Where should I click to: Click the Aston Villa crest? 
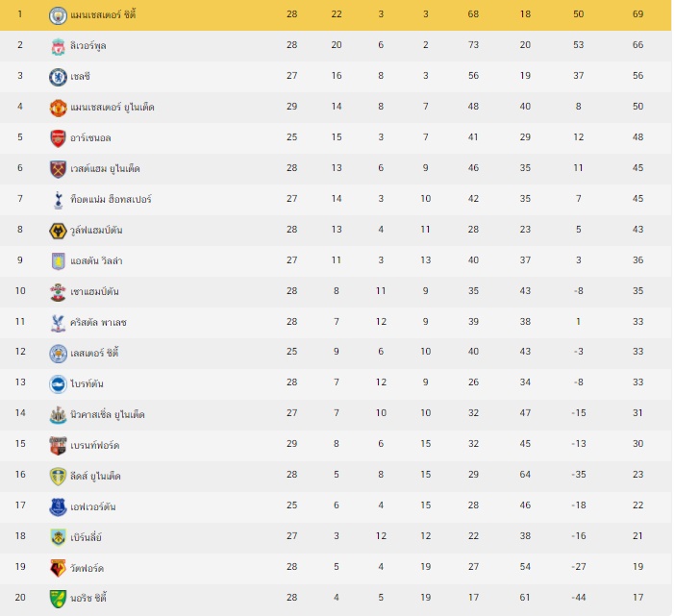point(58,261)
